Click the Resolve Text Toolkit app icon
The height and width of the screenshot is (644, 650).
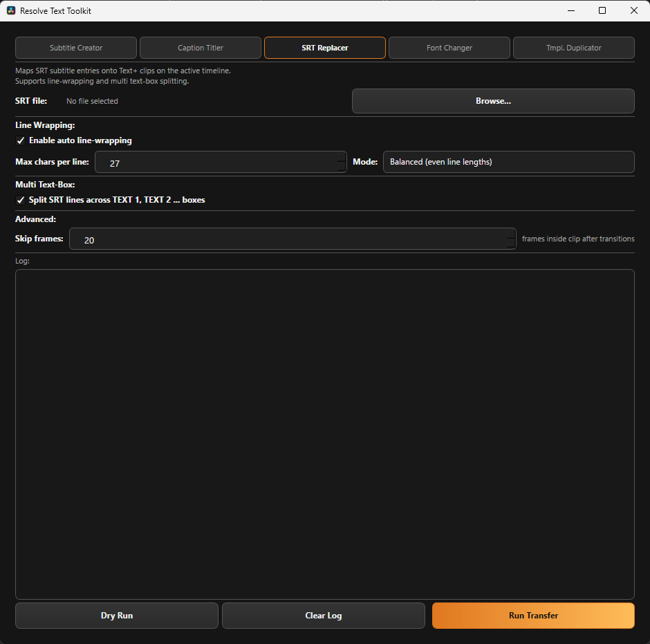coord(11,11)
